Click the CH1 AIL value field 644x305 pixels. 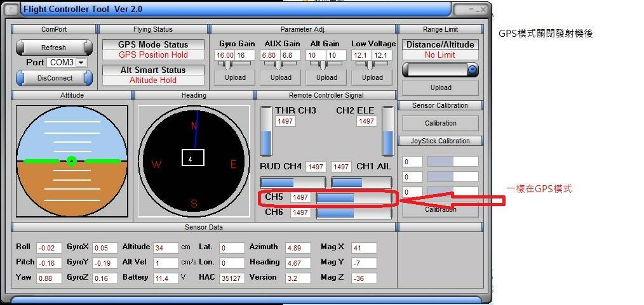pyautogui.click(x=341, y=167)
